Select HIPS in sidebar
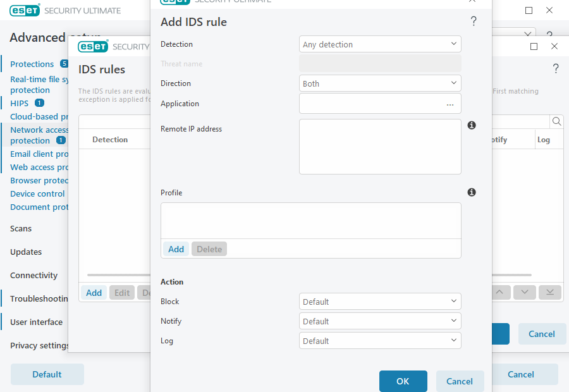The image size is (569, 392). click(19, 103)
